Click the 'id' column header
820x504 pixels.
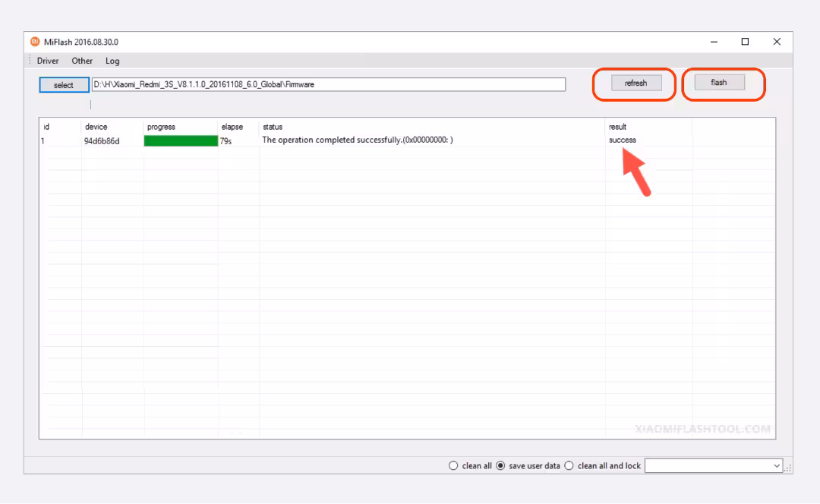click(x=46, y=127)
